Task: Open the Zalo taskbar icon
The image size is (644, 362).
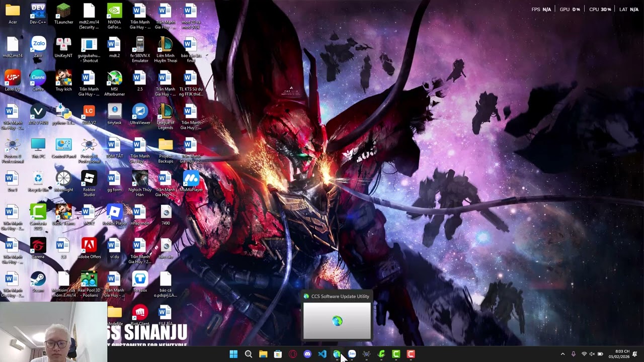Action: pyautogui.click(x=352, y=354)
